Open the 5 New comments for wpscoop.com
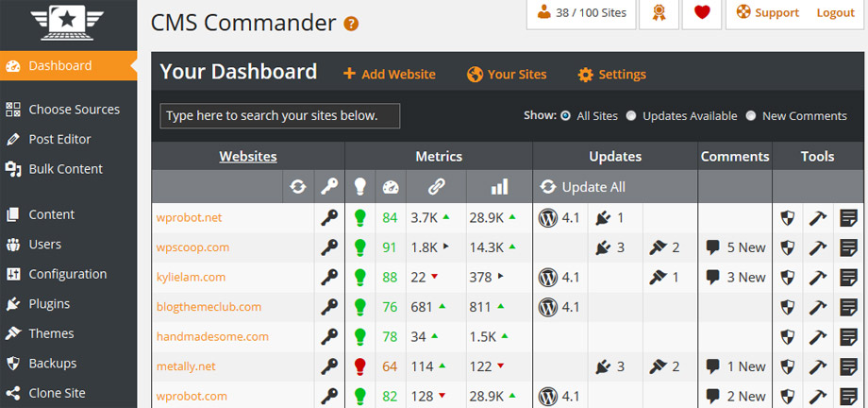Viewport: 868px width, 408px height. coord(736,247)
